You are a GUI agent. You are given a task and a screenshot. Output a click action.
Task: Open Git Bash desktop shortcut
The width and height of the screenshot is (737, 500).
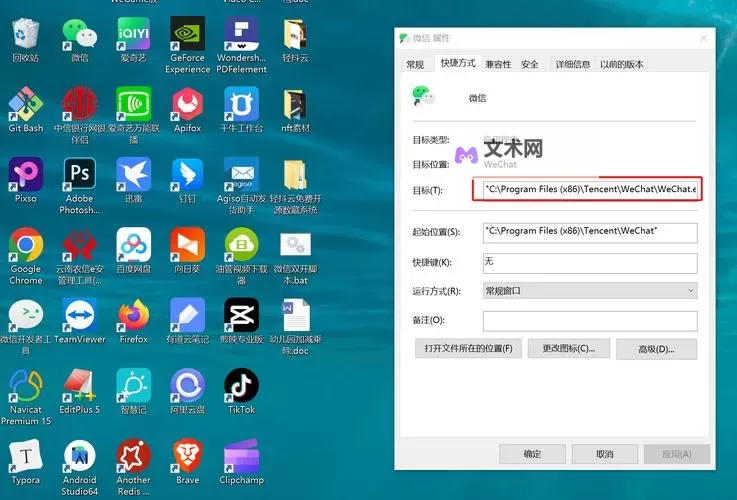pyautogui.click(x=25, y=104)
